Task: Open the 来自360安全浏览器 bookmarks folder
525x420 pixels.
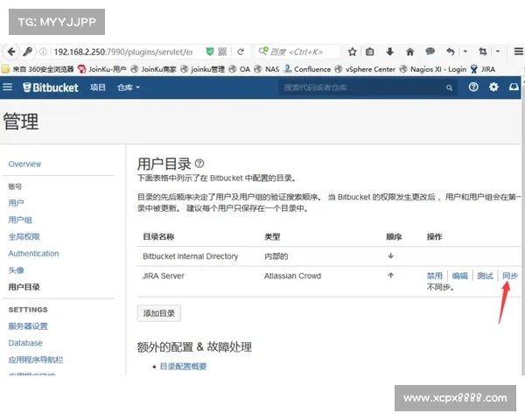Action: tap(38, 69)
